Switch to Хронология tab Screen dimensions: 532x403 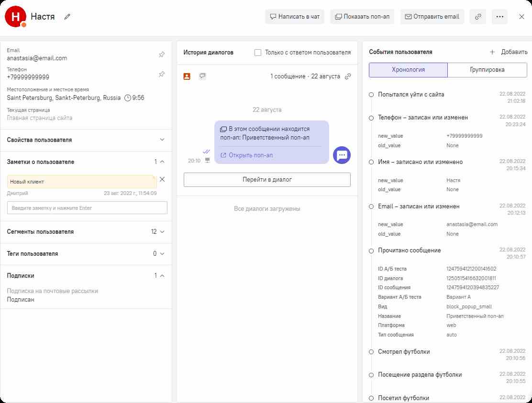[x=408, y=70]
